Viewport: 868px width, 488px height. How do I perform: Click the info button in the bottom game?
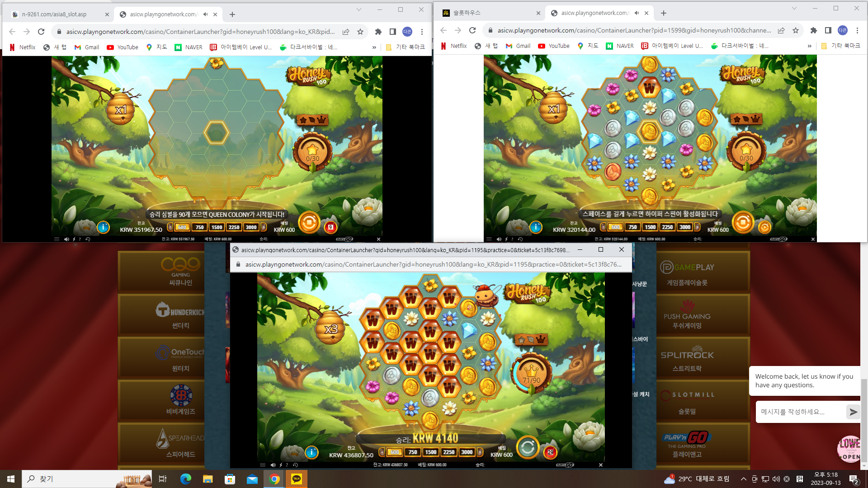point(311,452)
